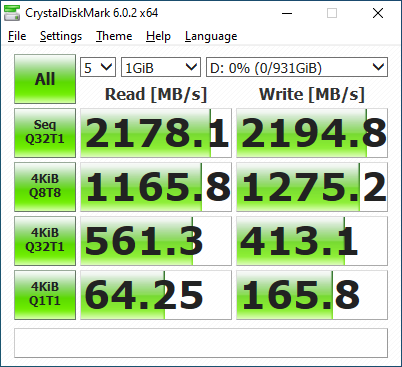The height and width of the screenshot is (367, 402).
Task: Start the Seq Q32T1 test
Action: [x=45, y=133]
